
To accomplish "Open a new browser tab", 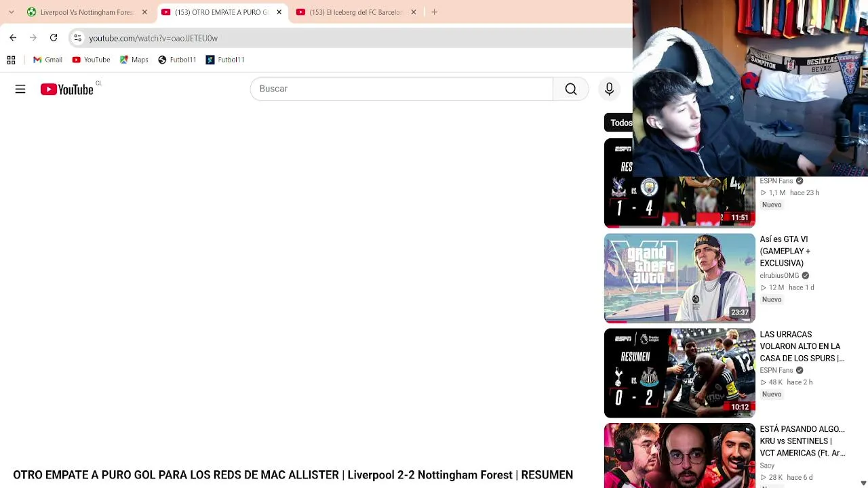I will click(434, 12).
